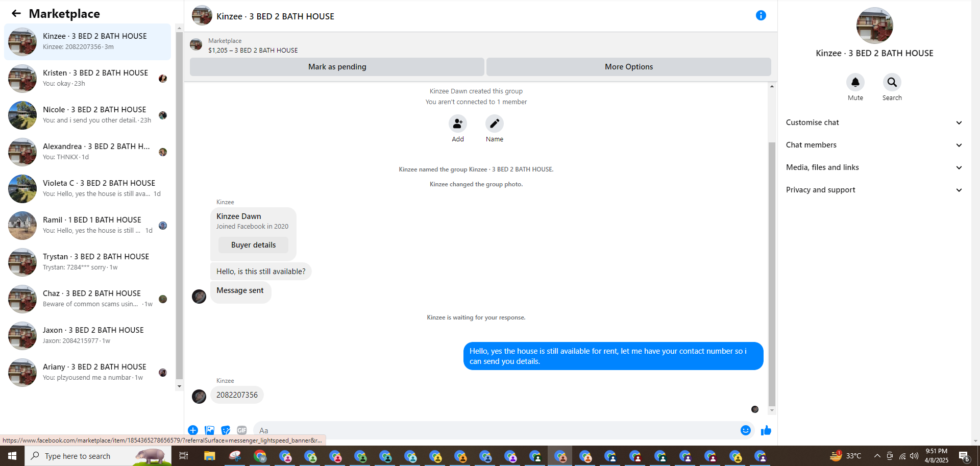Click the listing thumbnail in Marketplace banner
The height and width of the screenshot is (466, 980).
click(x=196, y=45)
